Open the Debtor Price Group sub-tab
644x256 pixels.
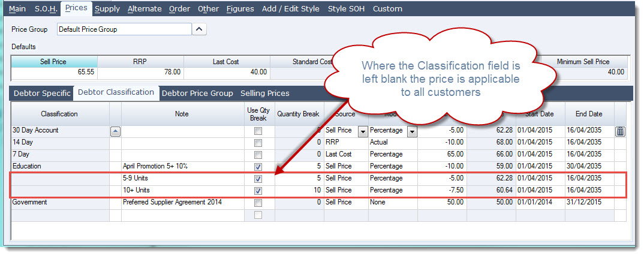tap(197, 94)
